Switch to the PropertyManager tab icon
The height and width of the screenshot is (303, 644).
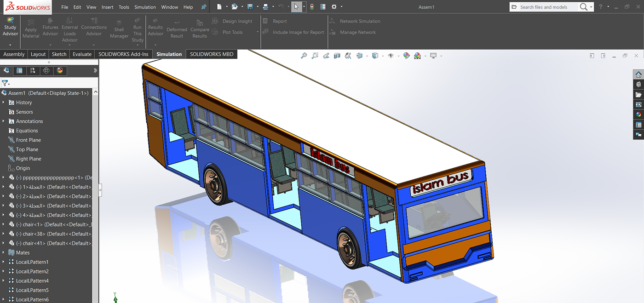19,70
